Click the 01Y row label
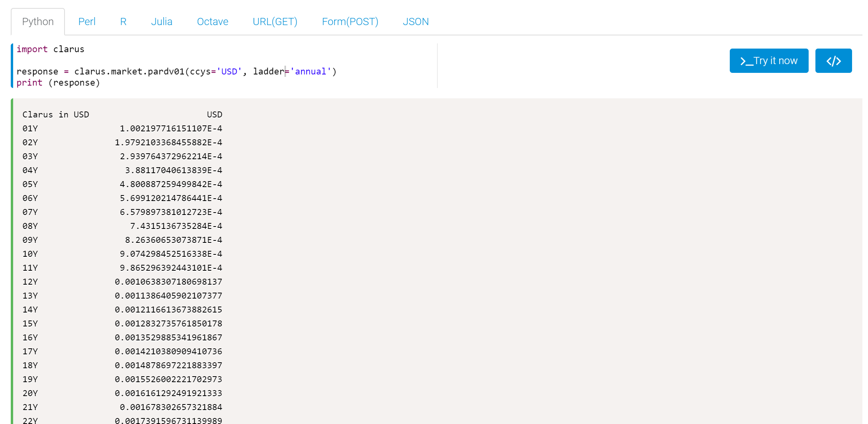 pos(30,129)
